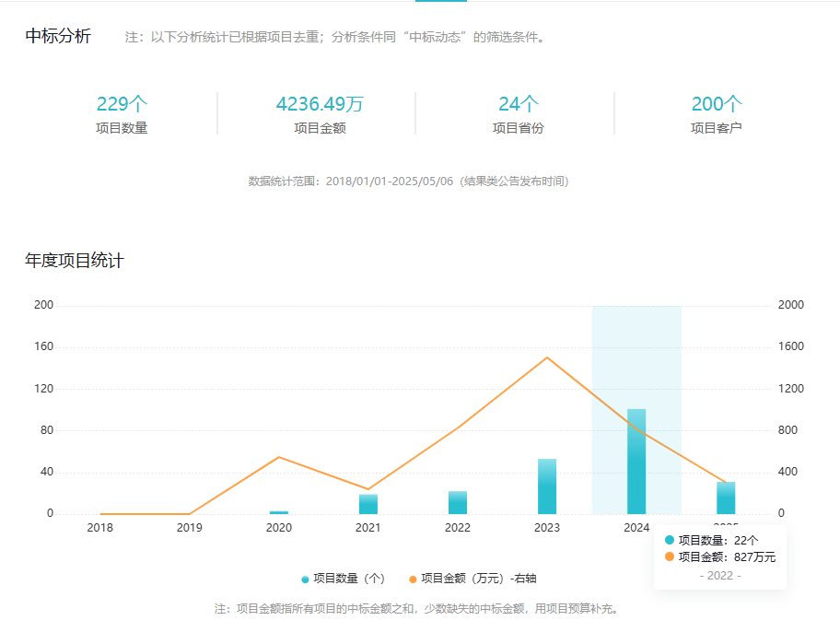Select the 2023 project count bar
This screenshot has height=644, width=840.
tap(547, 486)
